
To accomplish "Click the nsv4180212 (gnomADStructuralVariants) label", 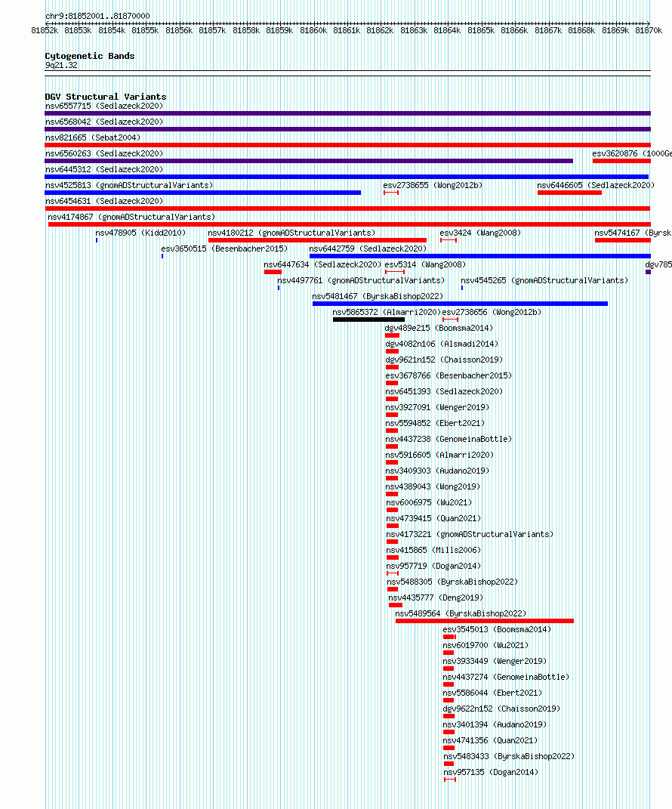I will click(x=292, y=233).
